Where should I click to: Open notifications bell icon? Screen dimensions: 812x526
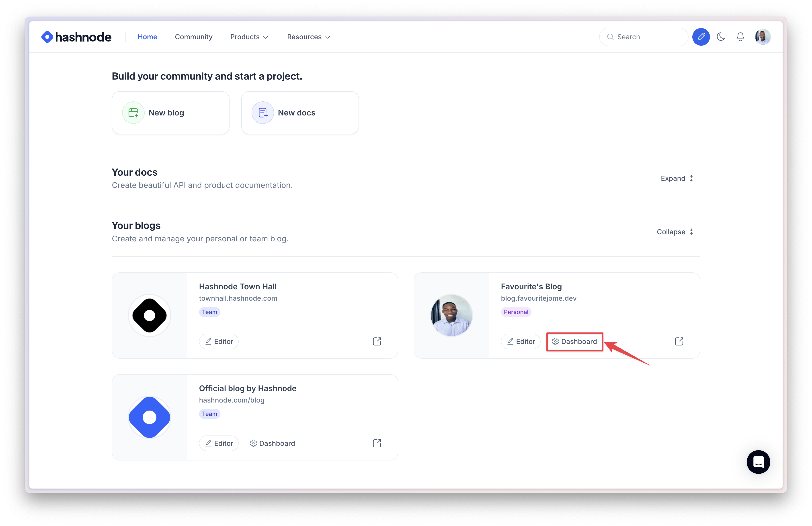point(740,37)
